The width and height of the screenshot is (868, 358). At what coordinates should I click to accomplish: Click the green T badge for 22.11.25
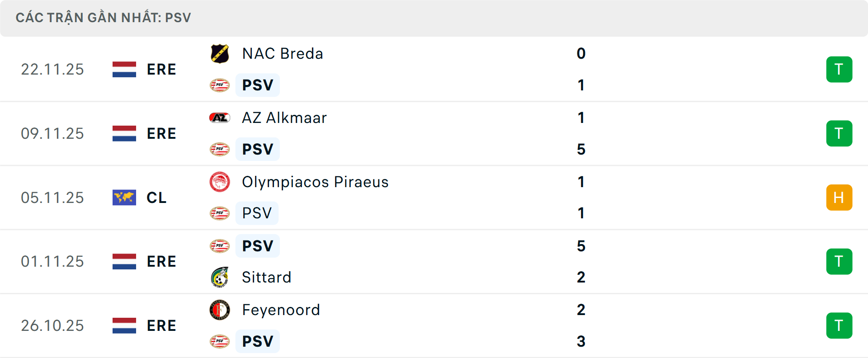pos(839,70)
